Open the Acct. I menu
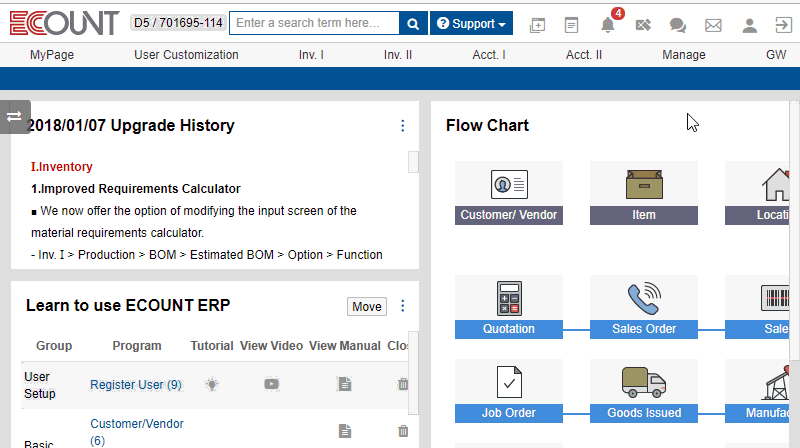800x448 pixels. (x=489, y=55)
